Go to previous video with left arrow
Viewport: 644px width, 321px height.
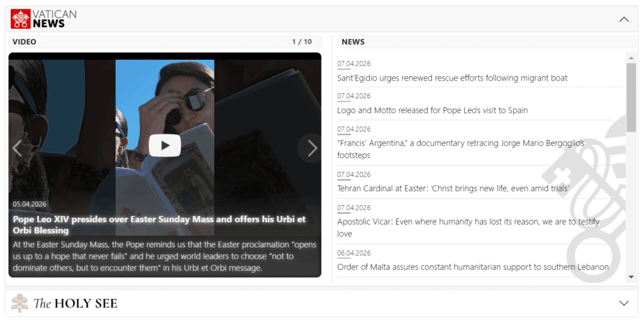17,148
